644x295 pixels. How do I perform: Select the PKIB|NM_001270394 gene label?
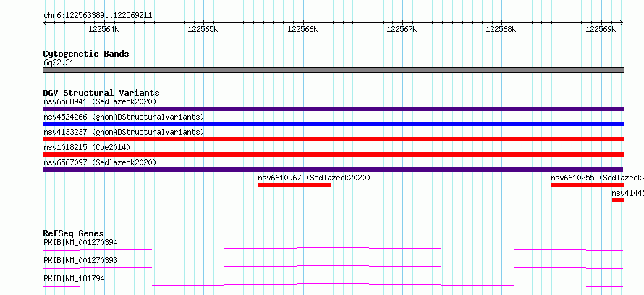80,242
